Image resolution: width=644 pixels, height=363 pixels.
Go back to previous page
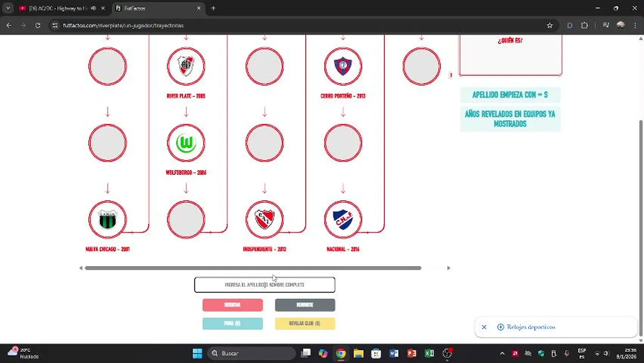click(9, 25)
